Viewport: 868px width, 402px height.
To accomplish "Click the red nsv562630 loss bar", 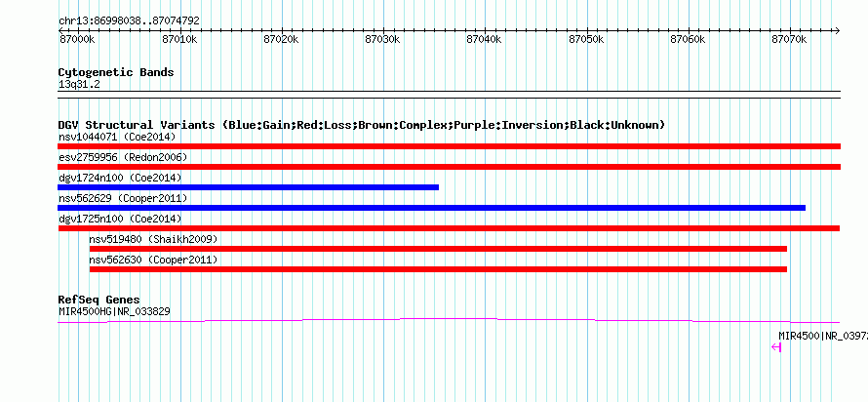I will pyautogui.click(x=438, y=269).
